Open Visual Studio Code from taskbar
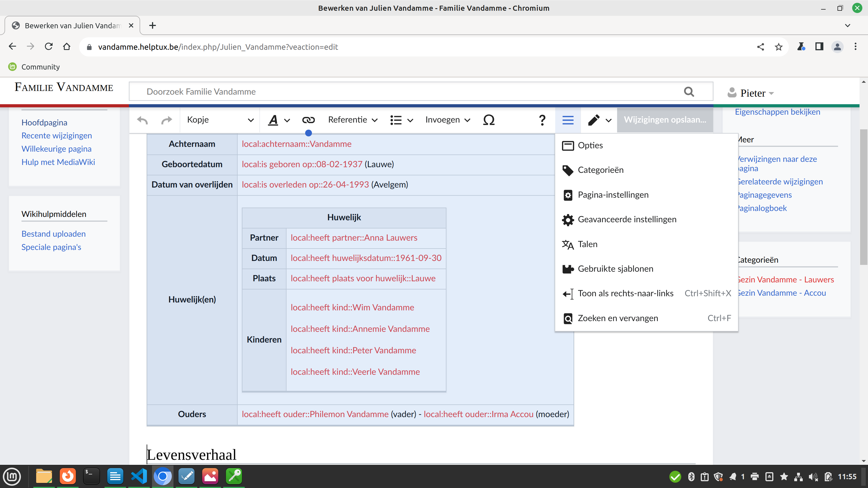The height and width of the screenshot is (488, 868). click(x=139, y=476)
